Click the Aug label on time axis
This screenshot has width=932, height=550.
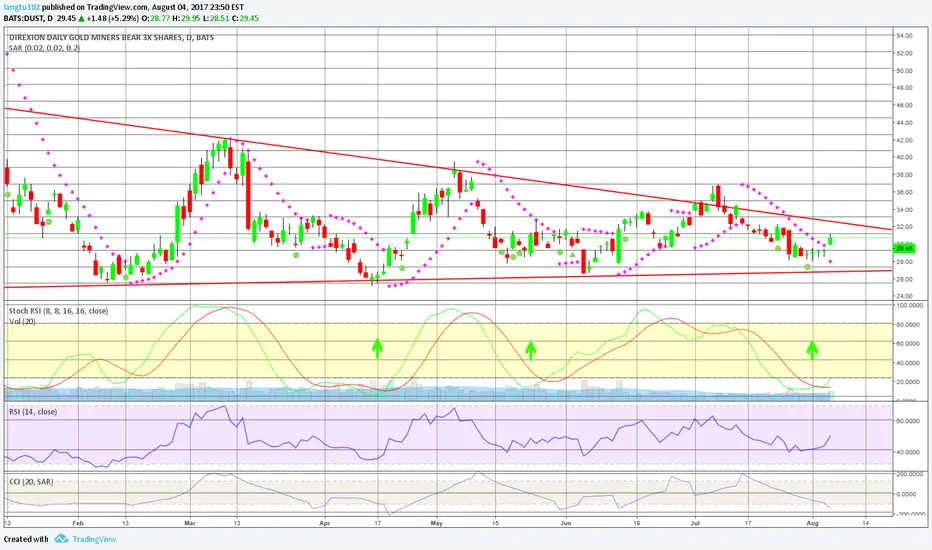coord(812,523)
